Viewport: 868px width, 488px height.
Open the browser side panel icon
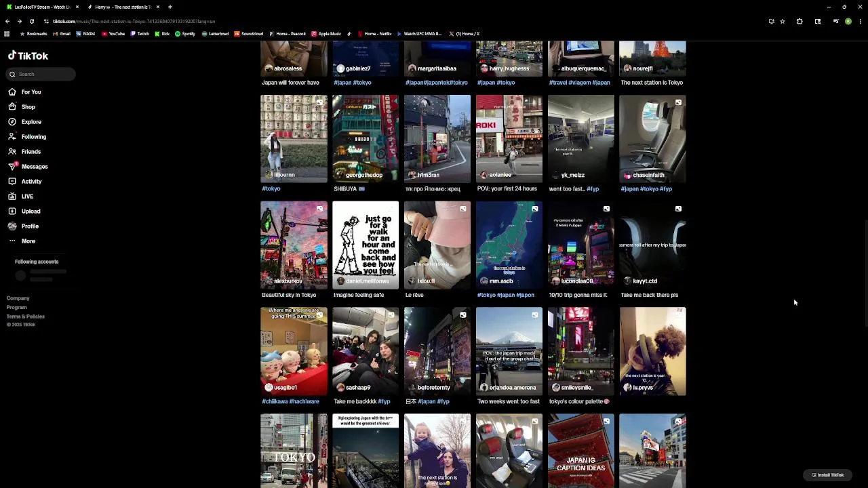click(818, 22)
